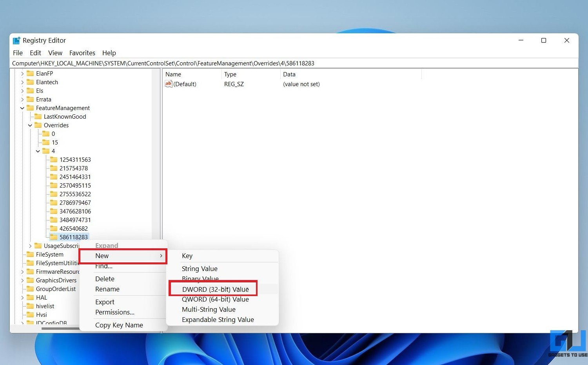
Task: Expand the ElanFP key chevron
Action: tap(22, 74)
